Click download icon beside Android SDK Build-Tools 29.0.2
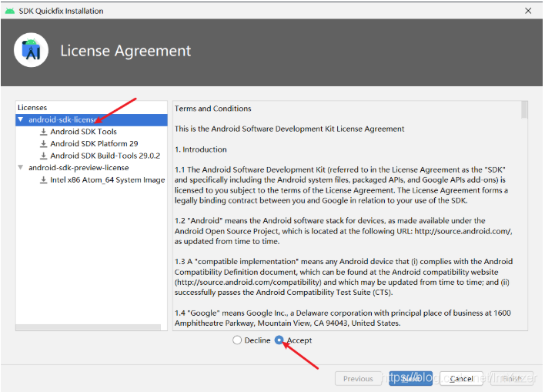 43,156
